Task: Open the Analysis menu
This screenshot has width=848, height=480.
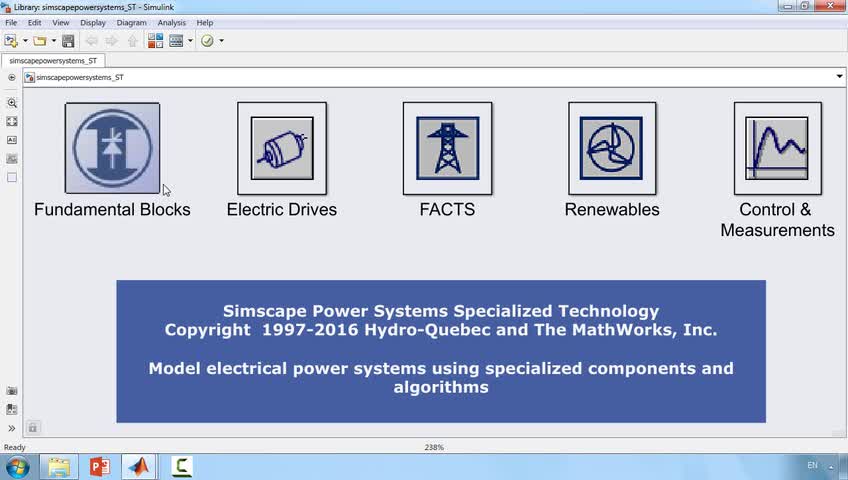Action: (171, 23)
